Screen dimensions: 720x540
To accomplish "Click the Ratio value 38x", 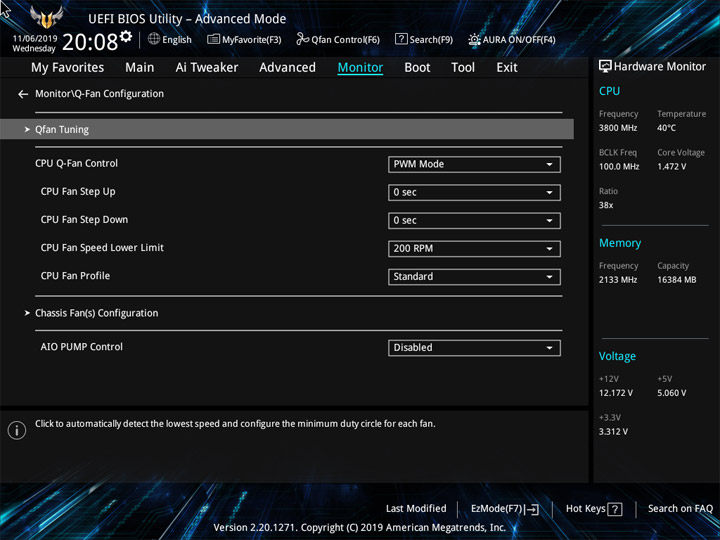I will pos(606,205).
